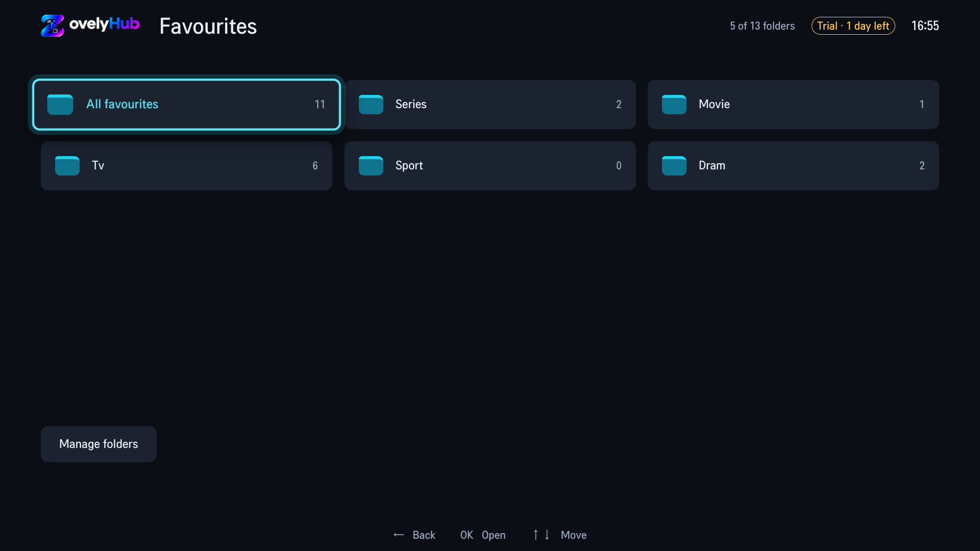Click the Sport folder name
The height and width of the screenshot is (551, 980).
(409, 166)
